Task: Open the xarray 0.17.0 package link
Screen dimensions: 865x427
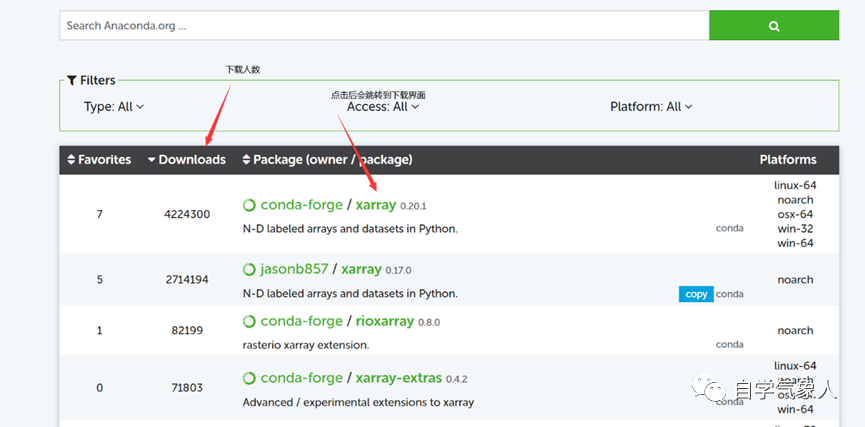Action: click(x=361, y=269)
